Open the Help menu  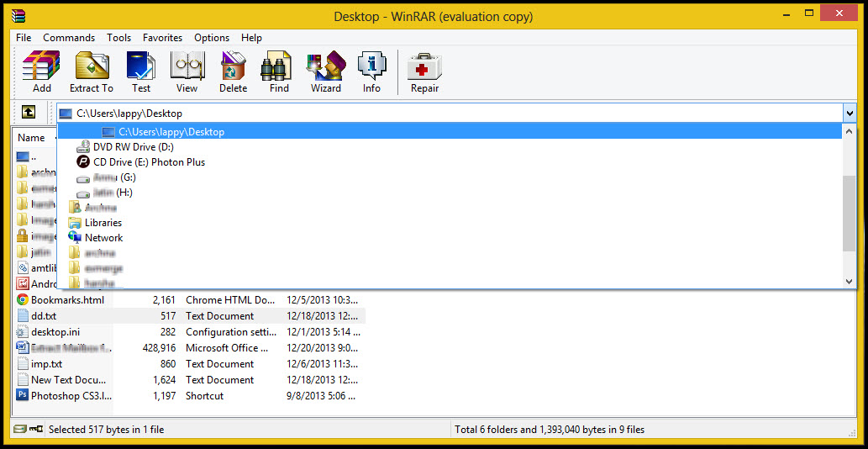pyautogui.click(x=252, y=38)
